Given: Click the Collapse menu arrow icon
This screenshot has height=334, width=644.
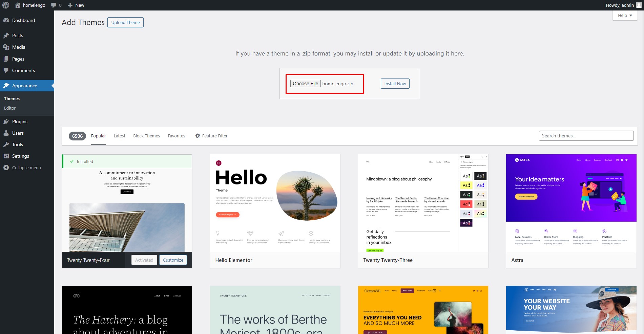Looking at the screenshot, I should (x=6, y=168).
